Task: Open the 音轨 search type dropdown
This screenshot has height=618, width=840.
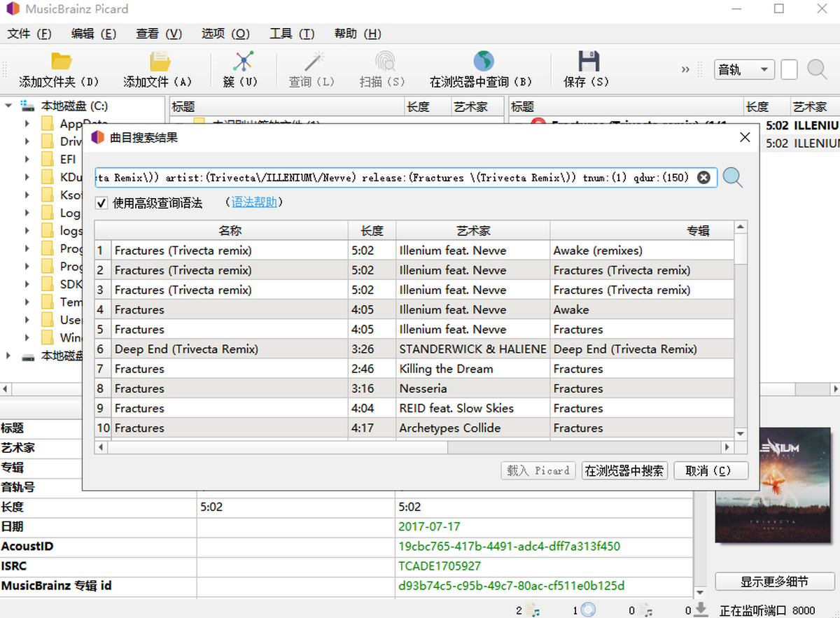Action: [x=743, y=69]
